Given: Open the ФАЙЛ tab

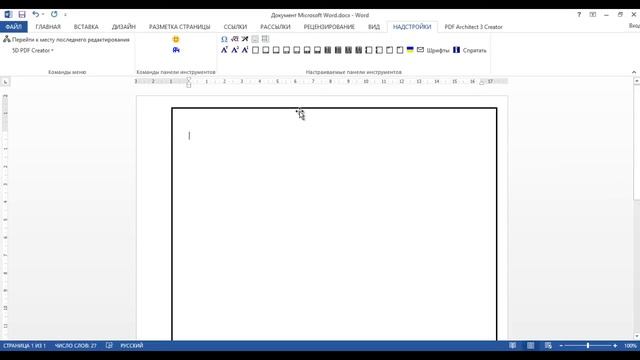Looking at the screenshot, I should pos(13,27).
